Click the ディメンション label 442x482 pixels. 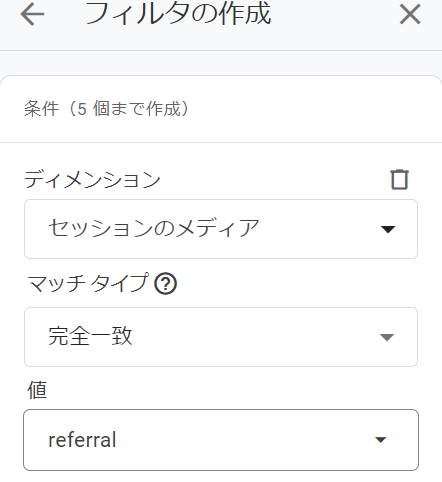coord(92,179)
